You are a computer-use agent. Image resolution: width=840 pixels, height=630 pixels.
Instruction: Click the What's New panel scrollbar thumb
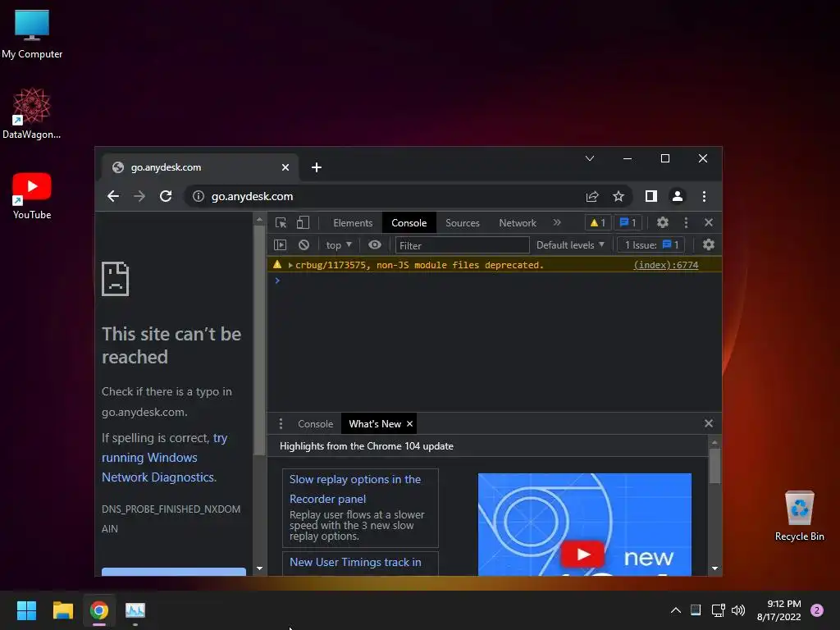coord(714,466)
